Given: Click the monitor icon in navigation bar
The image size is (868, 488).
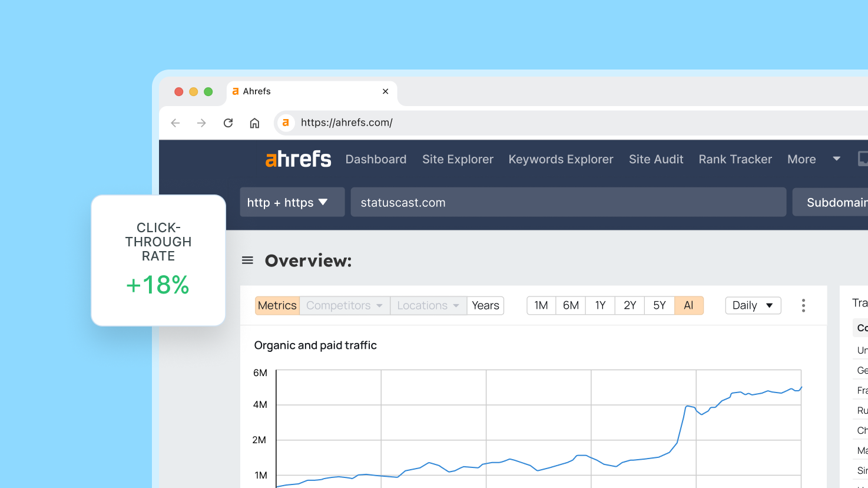Looking at the screenshot, I should pyautogui.click(x=863, y=159).
